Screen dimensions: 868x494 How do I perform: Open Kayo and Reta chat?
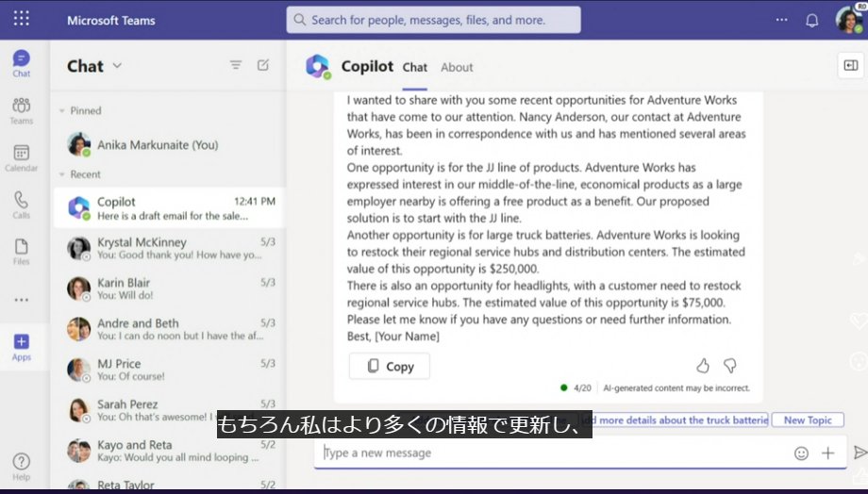[x=169, y=451]
